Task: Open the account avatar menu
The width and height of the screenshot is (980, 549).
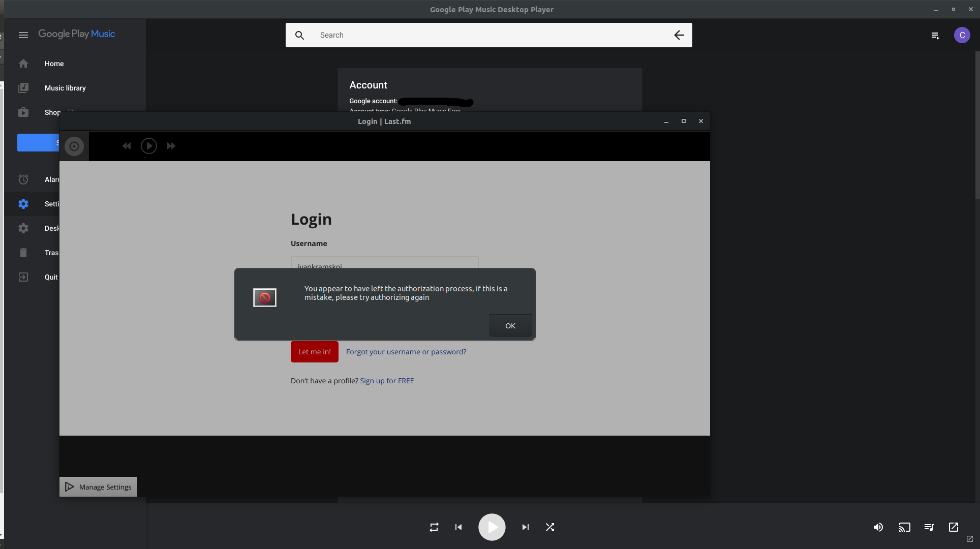Action: point(962,35)
